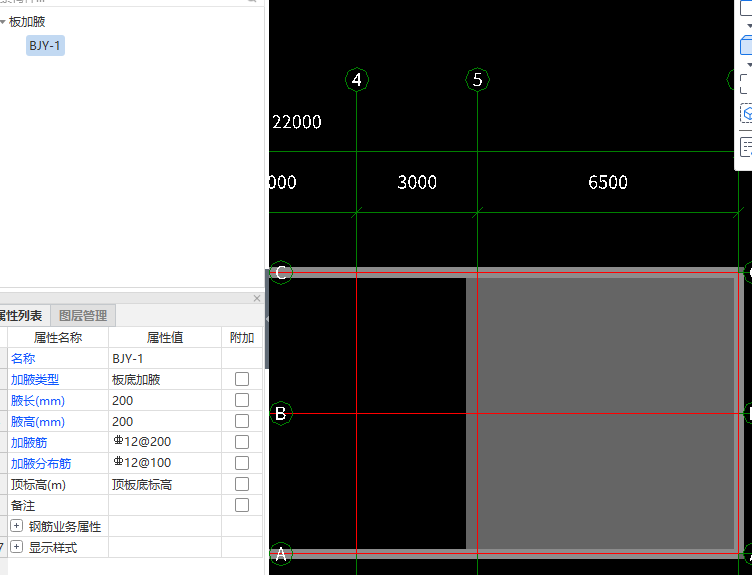Edit the 名称 value BJY-1
This screenshot has height=575, width=752.
click(165, 358)
